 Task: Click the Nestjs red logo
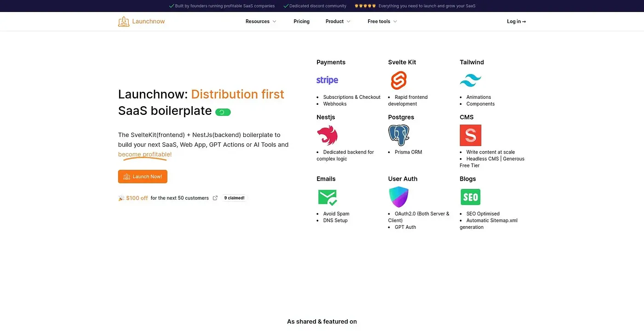327,136
